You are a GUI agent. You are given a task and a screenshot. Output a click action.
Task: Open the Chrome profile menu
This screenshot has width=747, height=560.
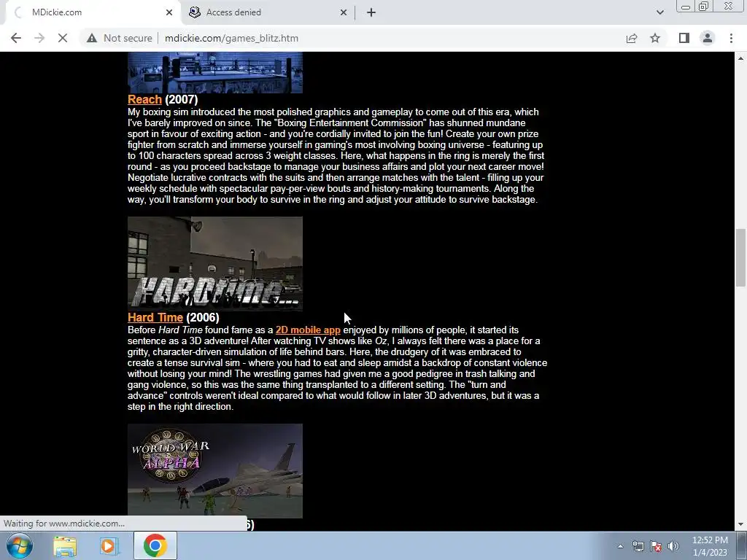click(x=708, y=38)
